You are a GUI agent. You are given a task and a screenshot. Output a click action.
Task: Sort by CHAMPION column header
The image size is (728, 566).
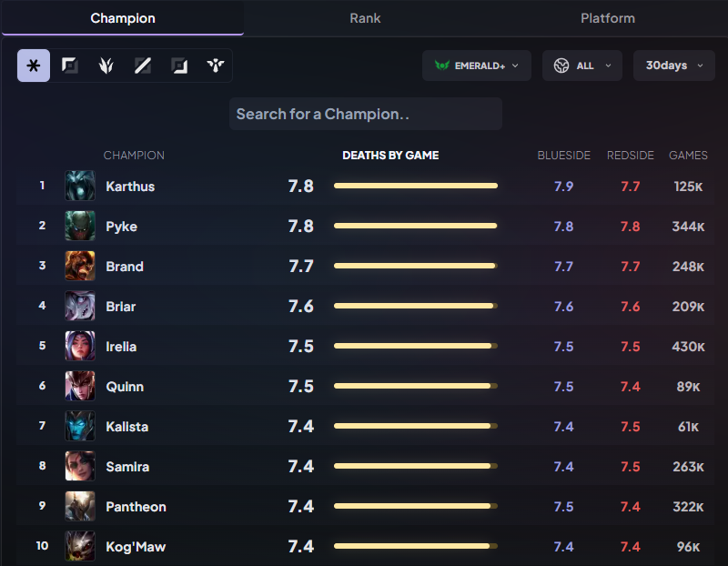click(134, 155)
